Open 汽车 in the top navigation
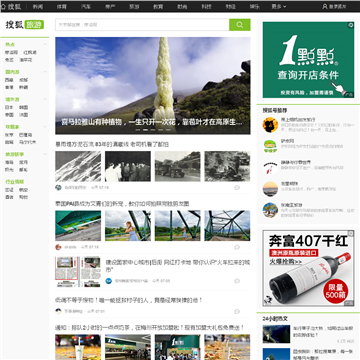360x360 pixels. tap(86, 6)
